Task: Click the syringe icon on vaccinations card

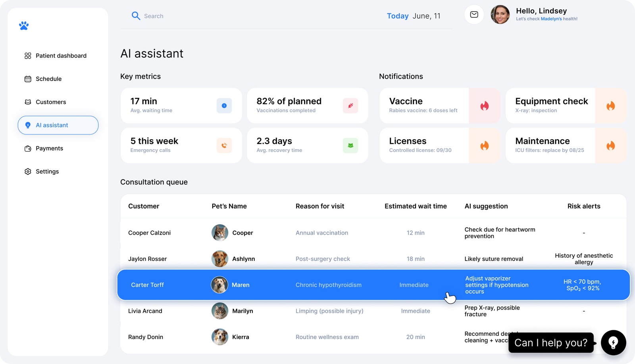Action: coord(350,106)
